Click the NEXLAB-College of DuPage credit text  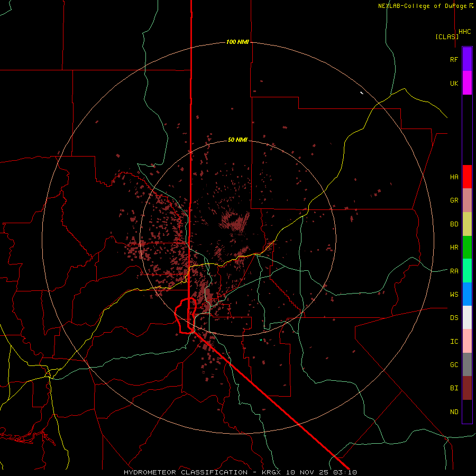[422, 6]
